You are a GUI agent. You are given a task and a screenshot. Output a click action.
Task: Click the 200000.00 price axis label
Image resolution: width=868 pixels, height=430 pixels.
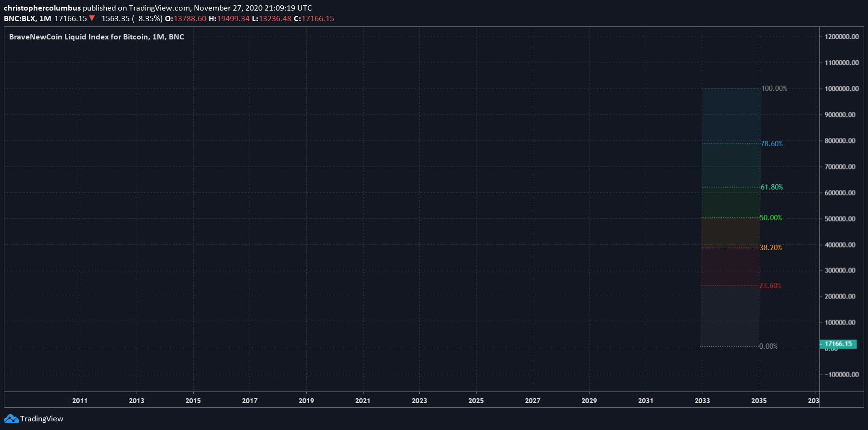tap(840, 297)
